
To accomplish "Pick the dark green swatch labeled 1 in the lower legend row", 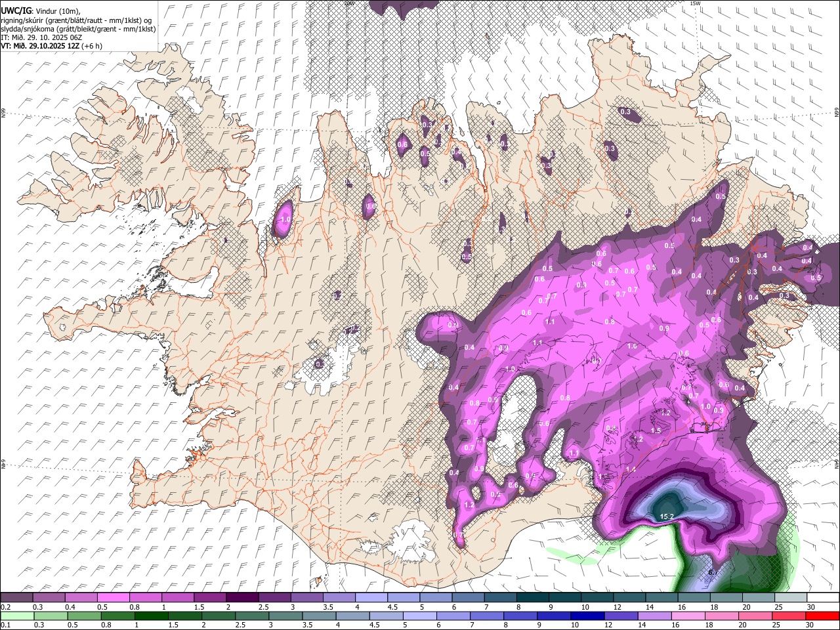I will (151, 616).
